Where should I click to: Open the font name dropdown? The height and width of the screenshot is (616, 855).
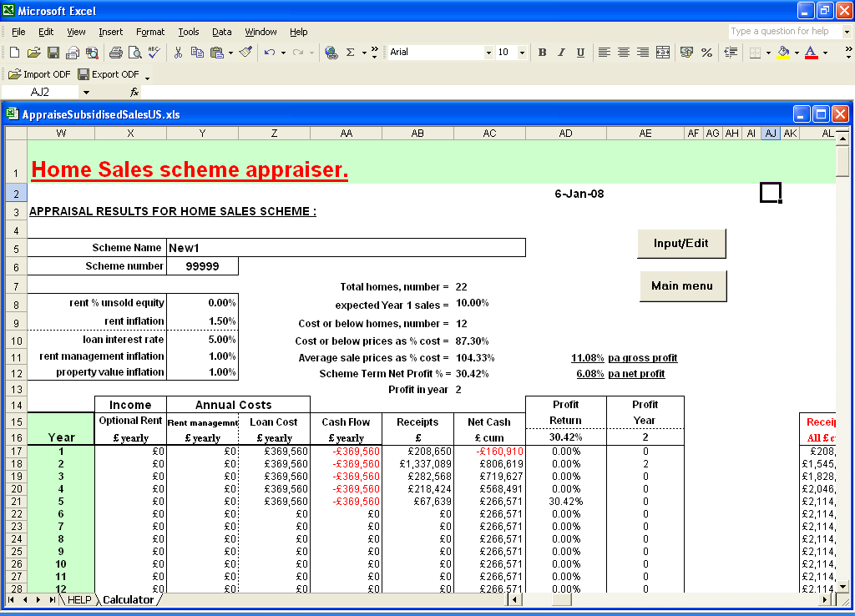click(488, 53)
